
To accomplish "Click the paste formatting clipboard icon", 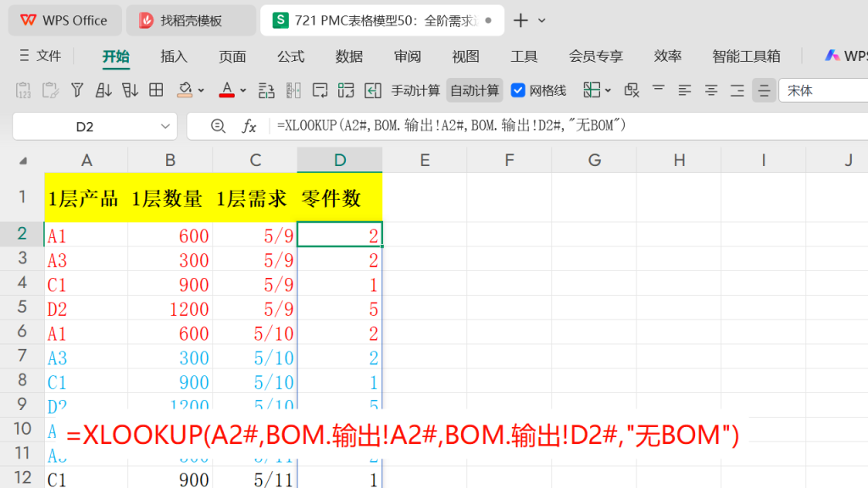I will [50, 90].
